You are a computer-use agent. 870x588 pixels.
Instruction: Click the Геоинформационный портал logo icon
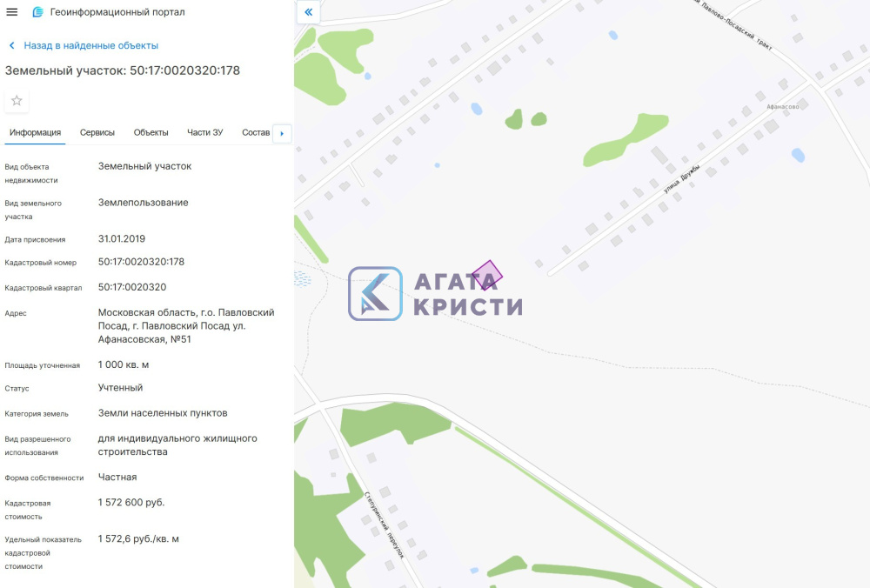pyautogui.click(x=37, y=12)
